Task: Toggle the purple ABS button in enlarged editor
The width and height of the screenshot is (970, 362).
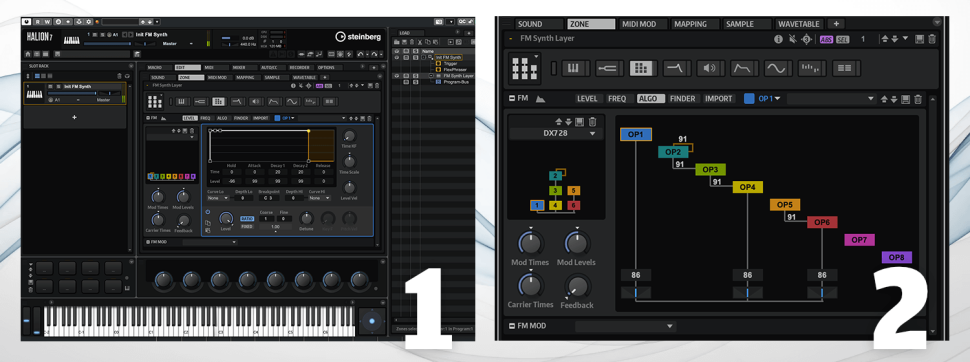Action: point(826,39)
